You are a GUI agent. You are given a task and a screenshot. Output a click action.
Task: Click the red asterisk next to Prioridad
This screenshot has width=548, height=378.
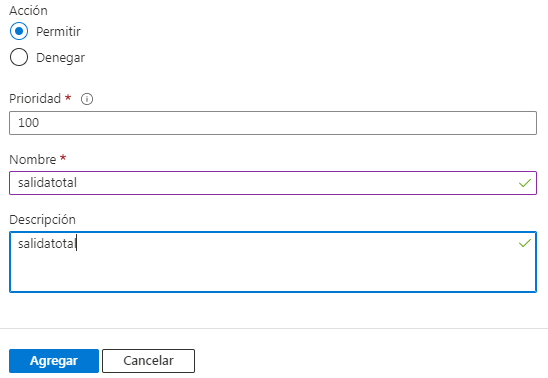point(68,97)
